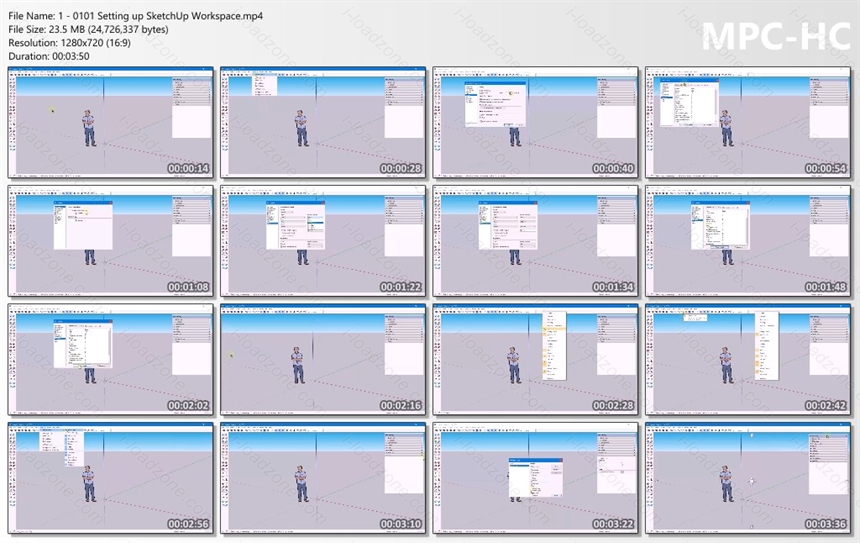Open the 00:01:34 frame thumbnail
860x543 pixels.
pos(536,241)
